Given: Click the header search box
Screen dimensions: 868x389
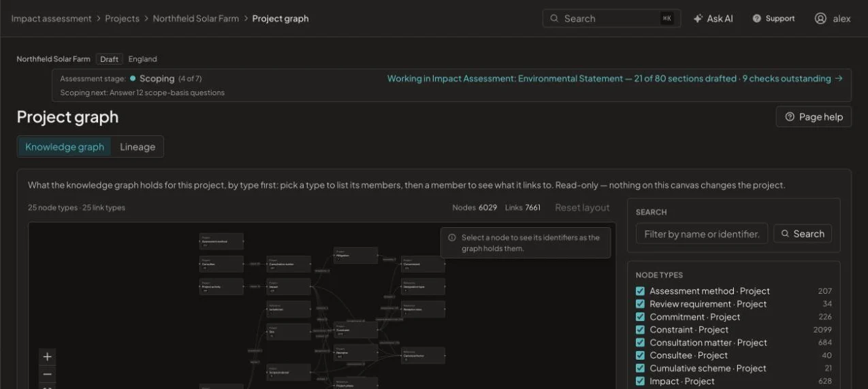Looking at the screenshot, I should (x=611, y=18).
